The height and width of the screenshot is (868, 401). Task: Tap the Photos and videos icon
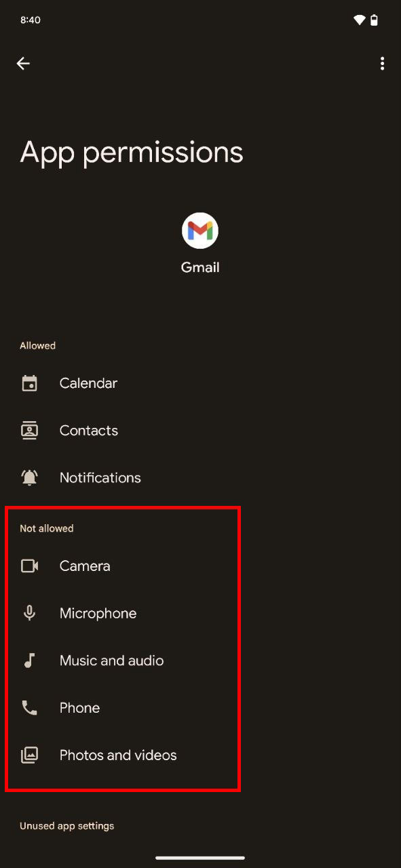coord(29,755)
